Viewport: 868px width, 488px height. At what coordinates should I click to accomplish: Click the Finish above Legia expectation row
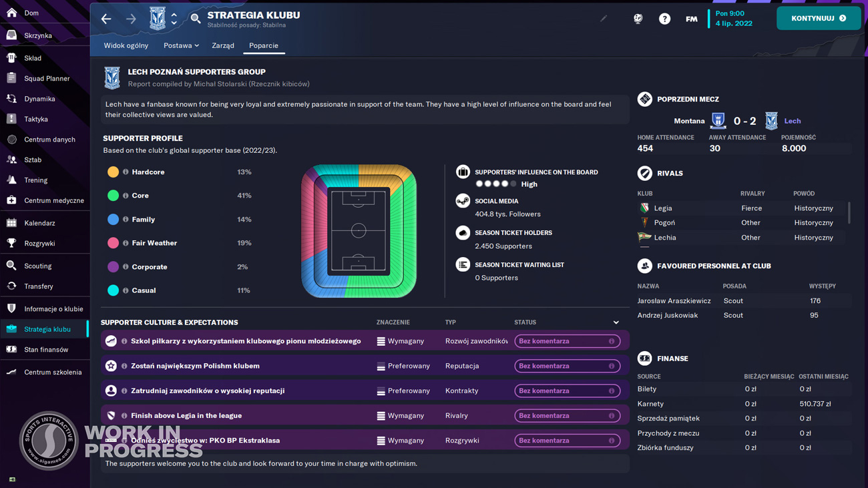coord(365,415)
